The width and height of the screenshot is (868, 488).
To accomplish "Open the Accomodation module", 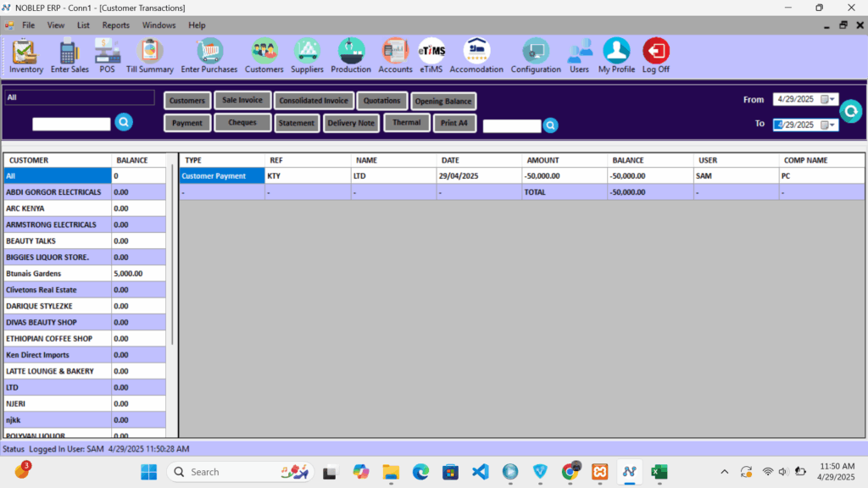I will click(476, 55).
